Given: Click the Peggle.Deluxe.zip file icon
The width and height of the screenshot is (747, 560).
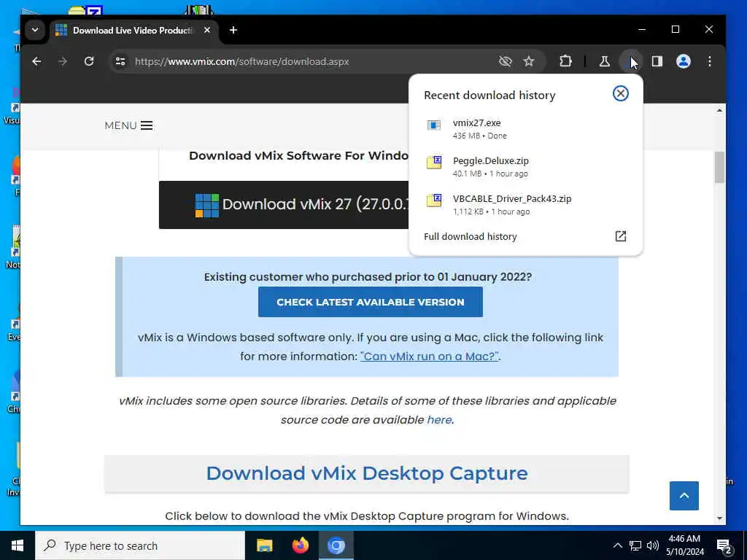Looking at the screenshot, I should tap(433, 163).
